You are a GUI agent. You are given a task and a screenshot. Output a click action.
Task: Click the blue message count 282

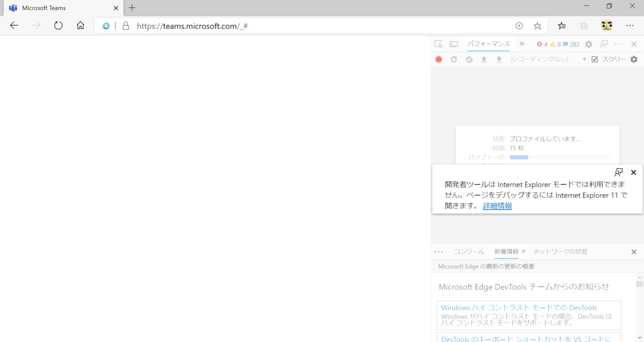572,44
